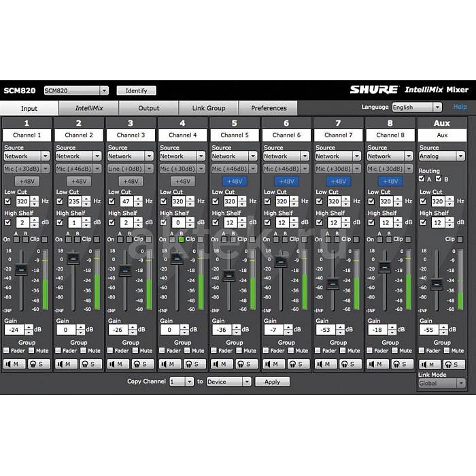Viewport: 476px width, 476px height.
Task: Switch to the Input tab
Action: [29, 108]
